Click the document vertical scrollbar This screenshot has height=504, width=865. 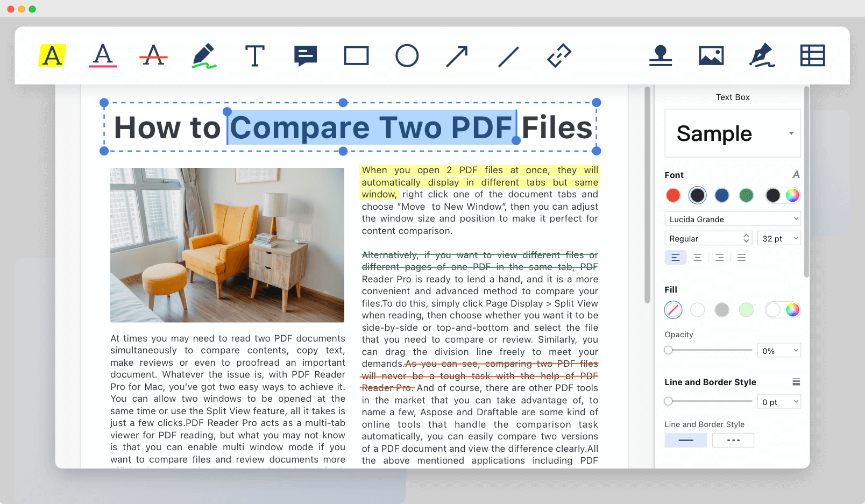point(647,195)
